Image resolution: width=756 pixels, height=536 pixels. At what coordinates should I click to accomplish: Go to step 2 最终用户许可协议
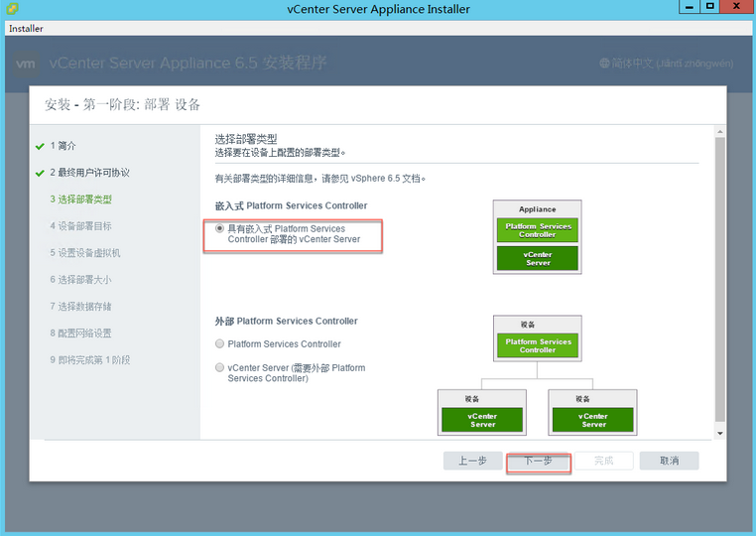[x=89, y=173]
